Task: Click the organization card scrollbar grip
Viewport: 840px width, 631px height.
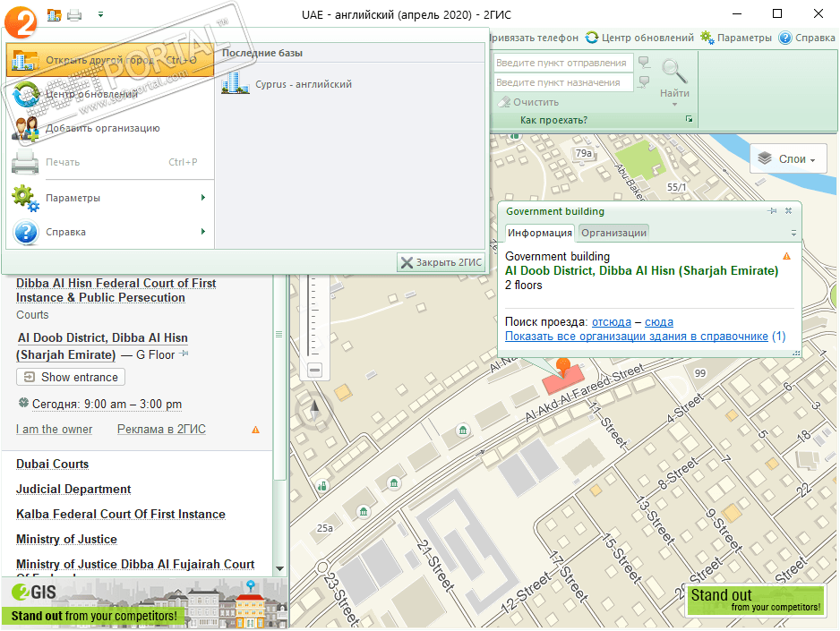Action: [279, 335]
